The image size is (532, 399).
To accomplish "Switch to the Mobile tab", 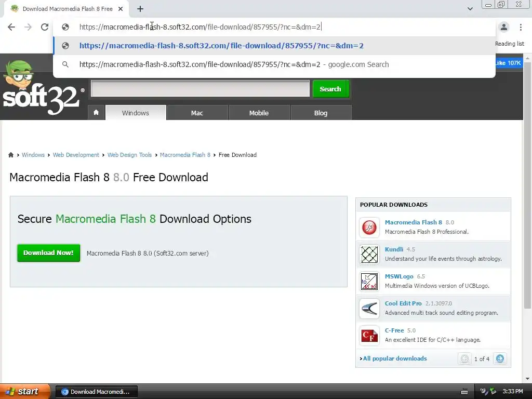I will click(259, 113).
